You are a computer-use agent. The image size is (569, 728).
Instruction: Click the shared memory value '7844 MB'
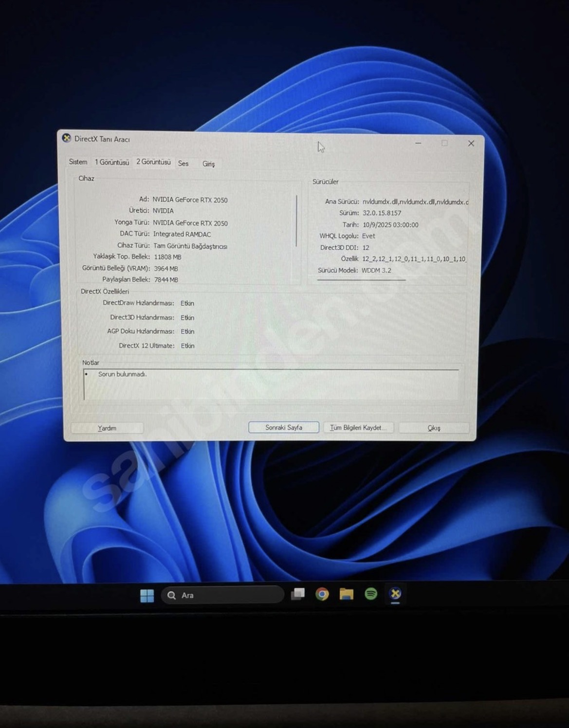point(166,280)
